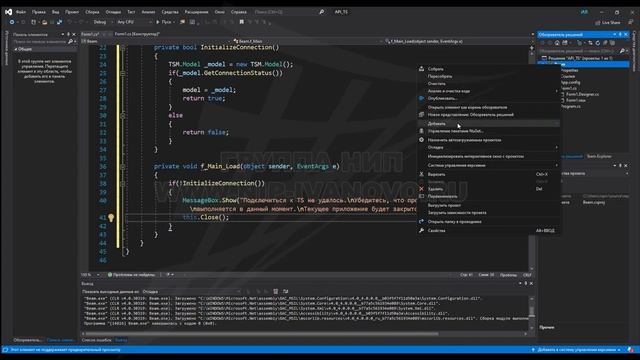Click the clear output trash icon
This screenshot has height=360, width=640.
[x=276, y=291]
